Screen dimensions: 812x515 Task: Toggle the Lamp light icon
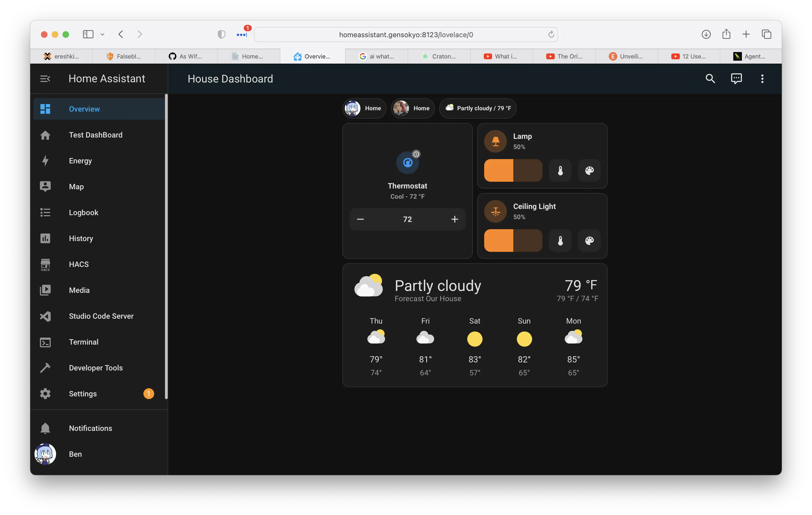(x=495, y=141)
